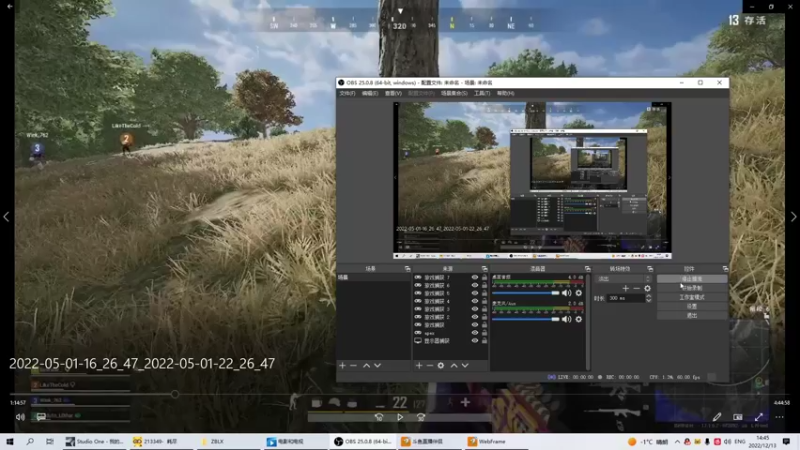Toggle visibility of game capture 4 source
The width and height of the screenshot is (800, 450).
pyautogui.click(x=474, y=301)
